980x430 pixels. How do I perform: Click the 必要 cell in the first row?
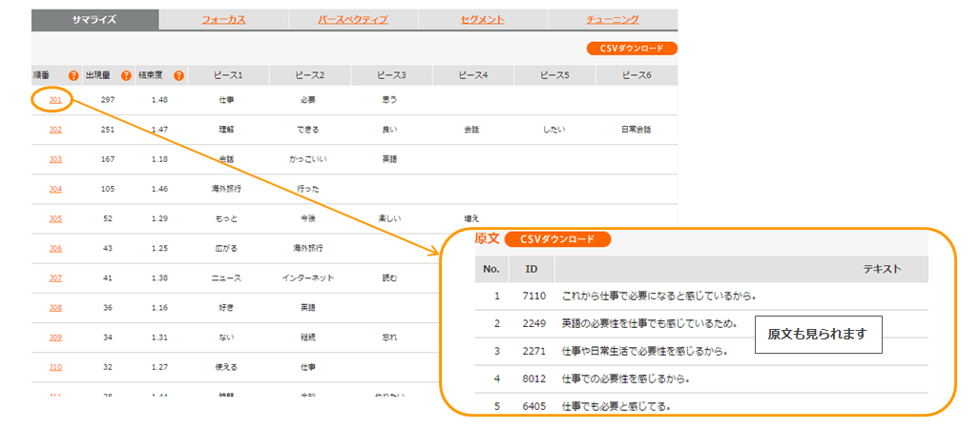(308, 99)
